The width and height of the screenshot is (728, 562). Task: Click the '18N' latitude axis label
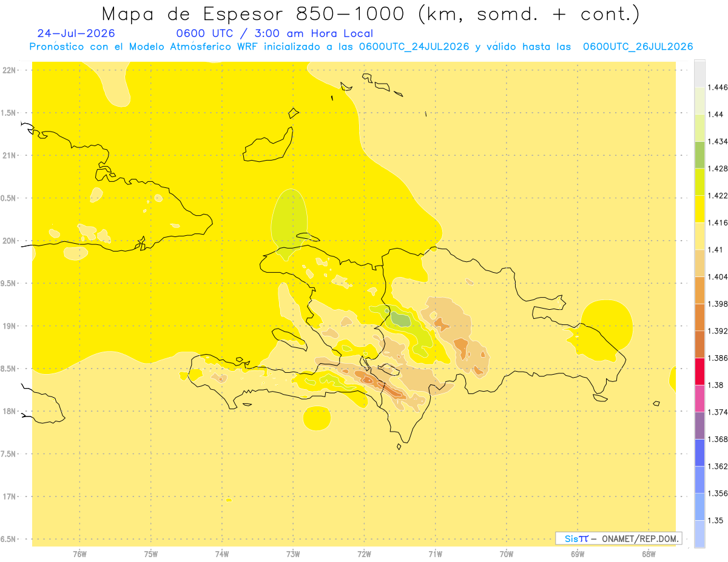[x=10, y=412]
